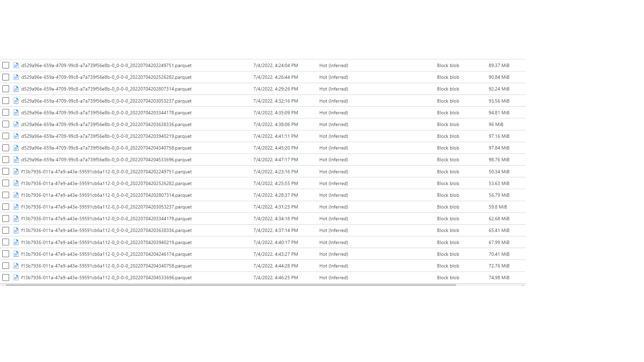This screenshot has width=644, height=362.
Task: Tick checkbox of the 53.63 MiB parquet
Action: [6, 183]
